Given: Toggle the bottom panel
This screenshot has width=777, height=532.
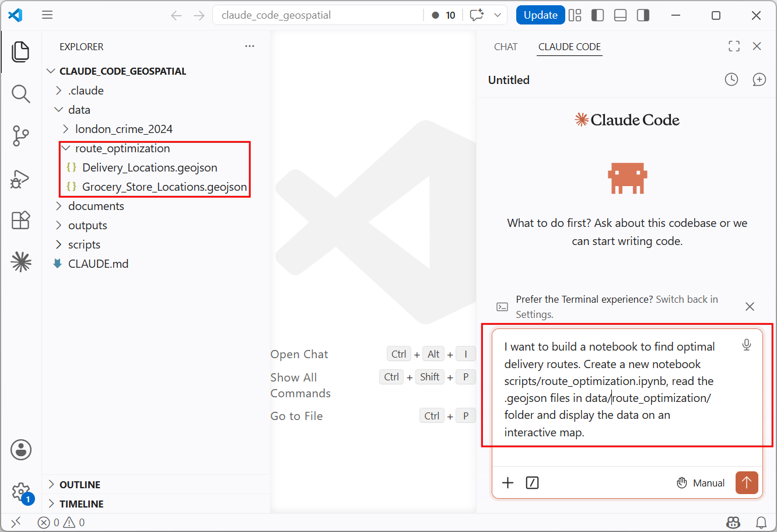Looking at the screenshot, I should click(621, 15).
